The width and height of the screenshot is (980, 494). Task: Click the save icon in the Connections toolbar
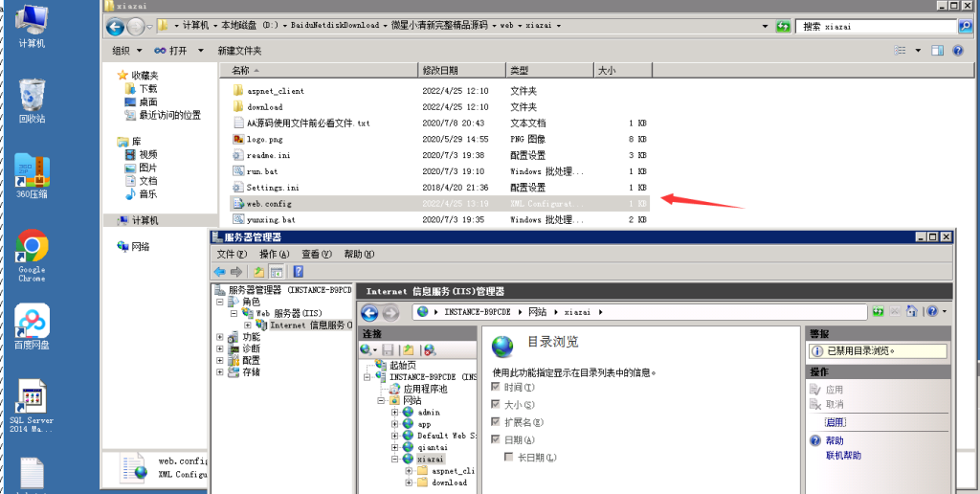tap(388, 350)
